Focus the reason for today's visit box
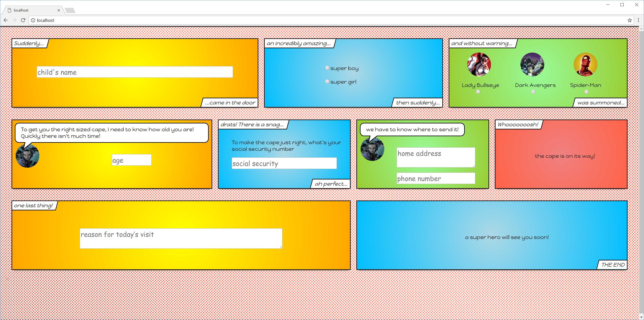Screen dimensions: 644x320 181,238
